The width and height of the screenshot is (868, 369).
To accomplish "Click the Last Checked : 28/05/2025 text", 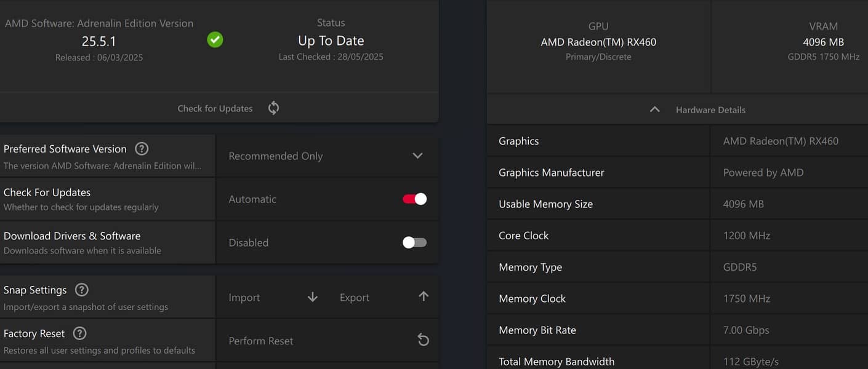I will coord(331,57).
